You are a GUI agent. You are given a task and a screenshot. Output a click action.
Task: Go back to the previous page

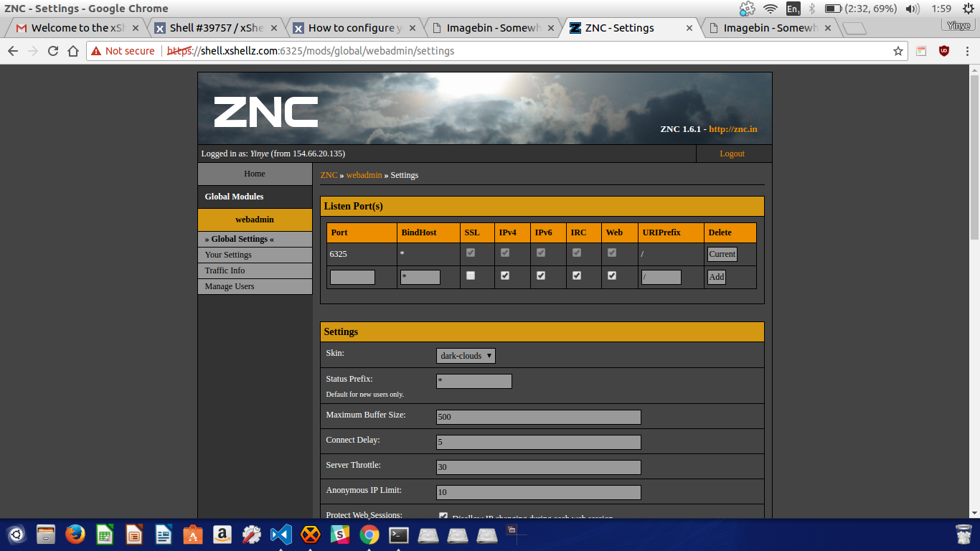(13, 51)
